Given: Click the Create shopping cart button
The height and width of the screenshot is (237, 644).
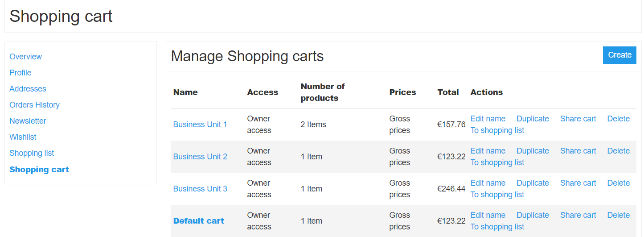Looking at the screenshot, I should 619,55.
